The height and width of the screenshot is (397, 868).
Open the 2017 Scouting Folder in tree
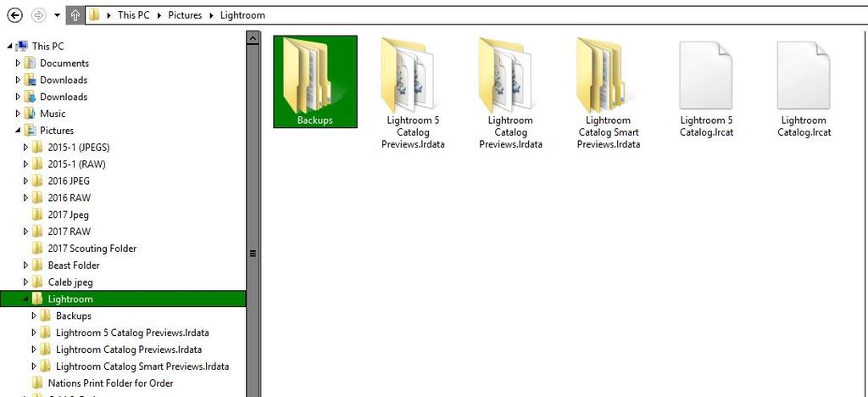[x=92, y=249]
